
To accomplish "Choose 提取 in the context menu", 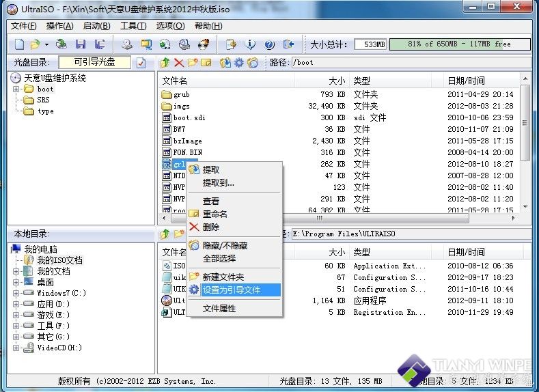I will coord(234,170).
